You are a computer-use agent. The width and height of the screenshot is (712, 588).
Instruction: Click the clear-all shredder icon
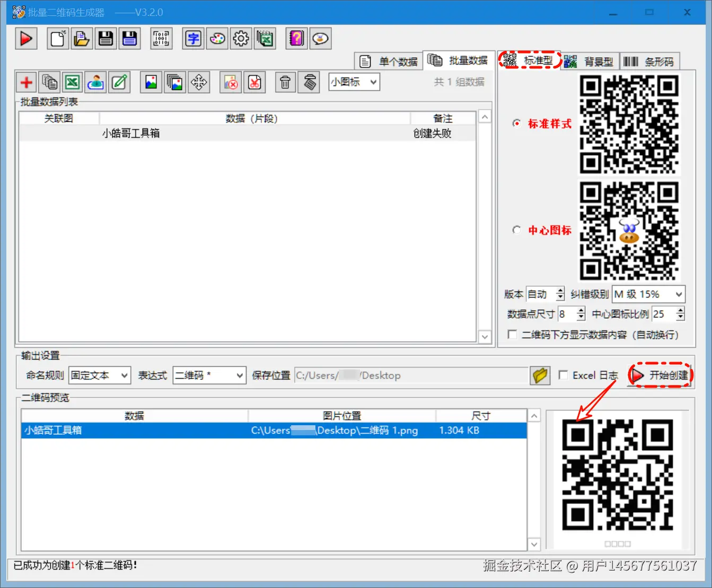309,82
